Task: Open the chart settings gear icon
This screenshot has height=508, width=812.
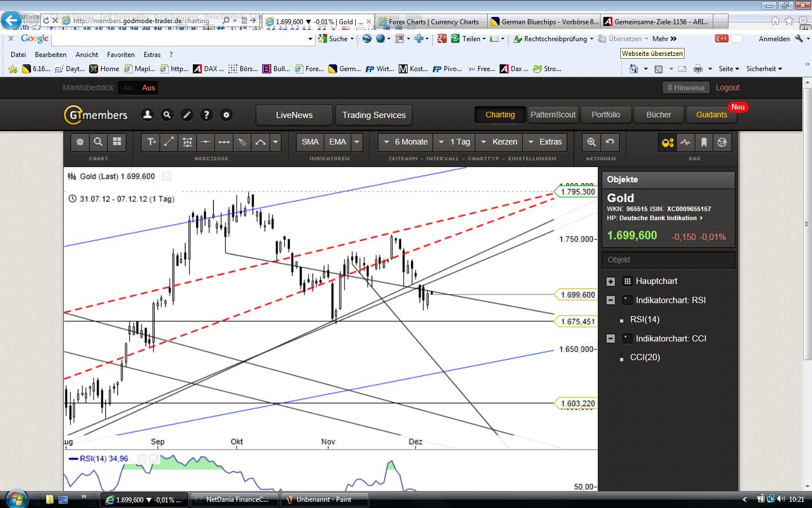Action: pos(80,142)
